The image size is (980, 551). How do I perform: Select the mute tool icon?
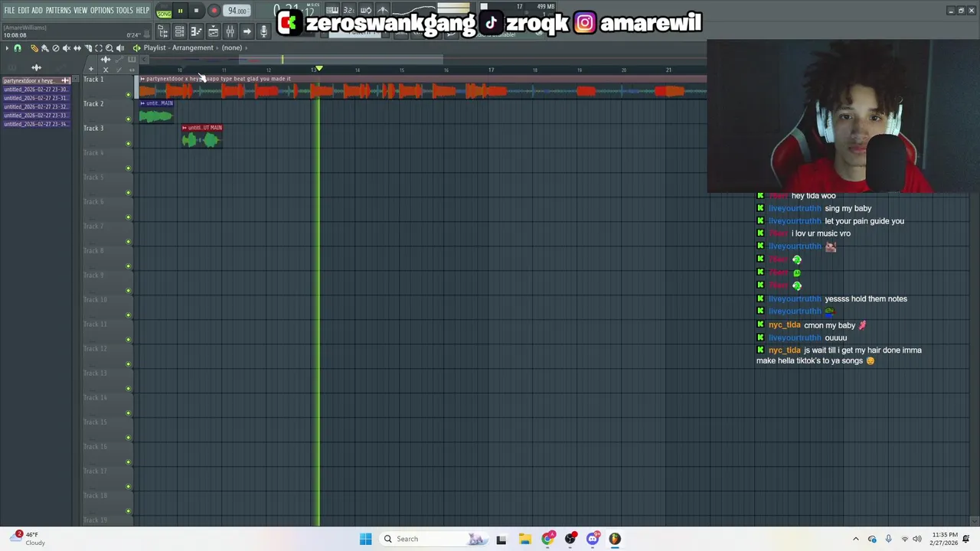(x=66, y=48)
